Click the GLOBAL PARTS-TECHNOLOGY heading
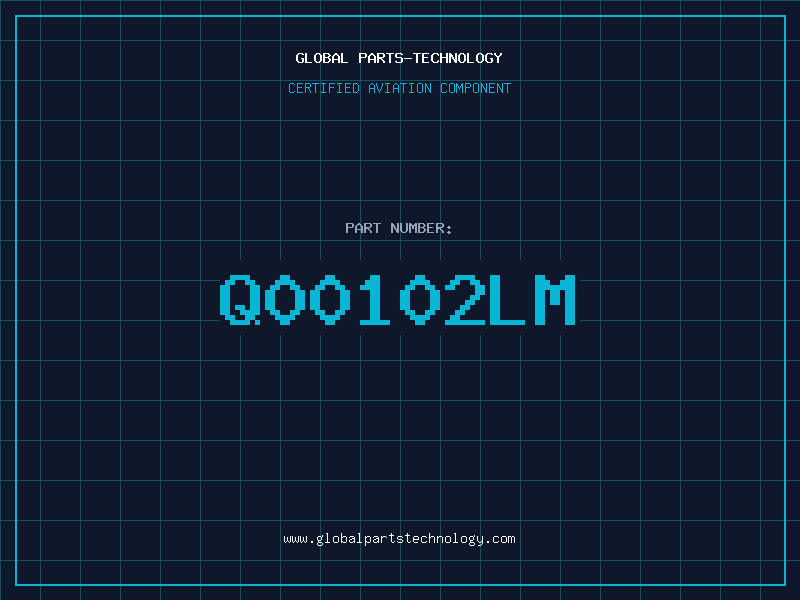This screenshot has height=600, width=800. (x=399, y=58)
